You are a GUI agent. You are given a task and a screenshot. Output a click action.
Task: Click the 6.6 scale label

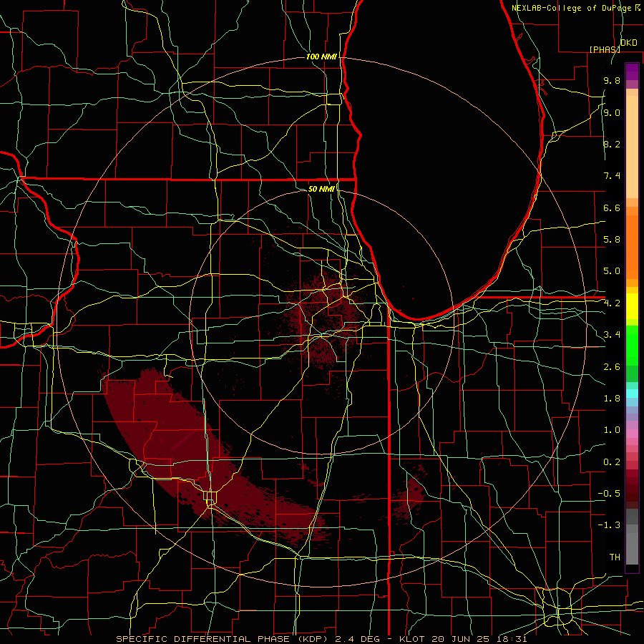pos(612,208)
